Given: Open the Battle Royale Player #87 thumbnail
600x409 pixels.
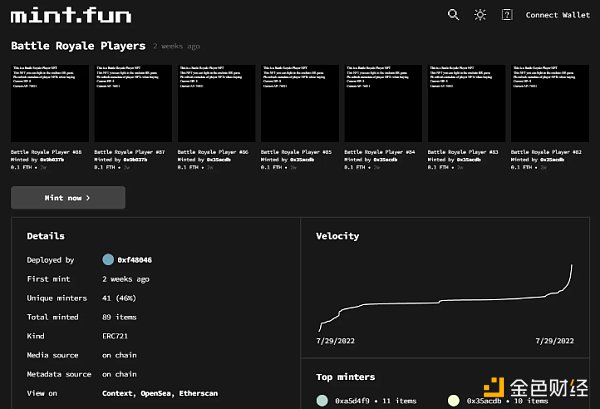Looking at the screenshot, I should (x=132, y=103).
